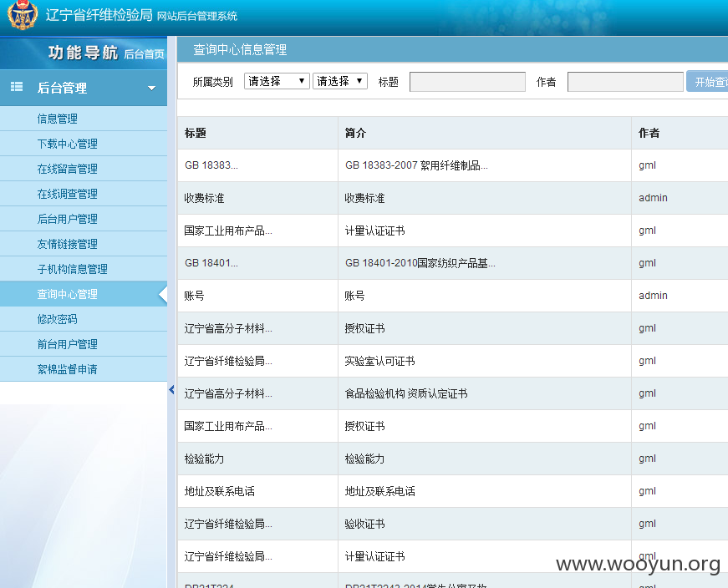This screenshot has width=728, height=588.
Task: Open 在线调查管理 page
Action: (68, 194)
